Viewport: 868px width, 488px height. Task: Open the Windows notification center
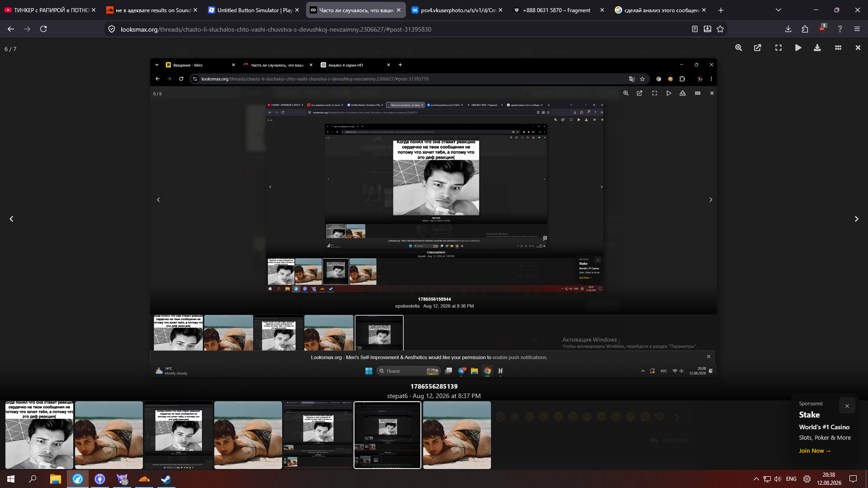click(854, 479)
